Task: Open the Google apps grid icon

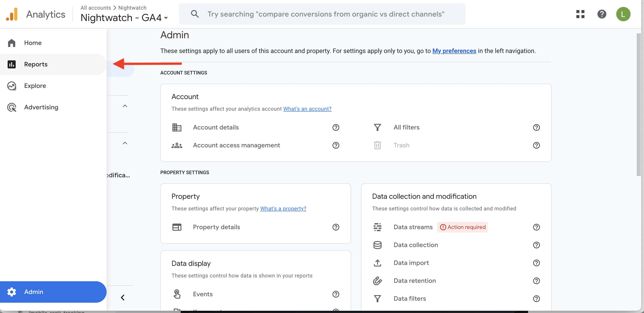Action: 580,14
